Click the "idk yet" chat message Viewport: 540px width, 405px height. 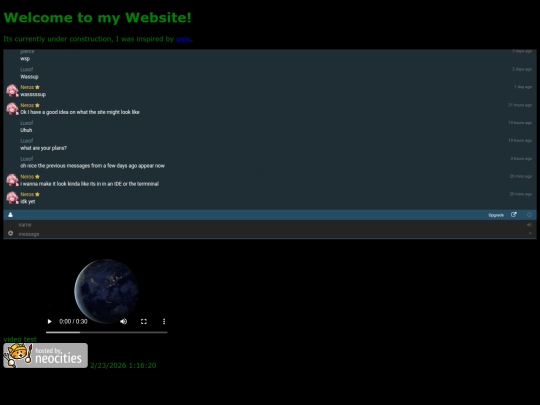(28, 201)
